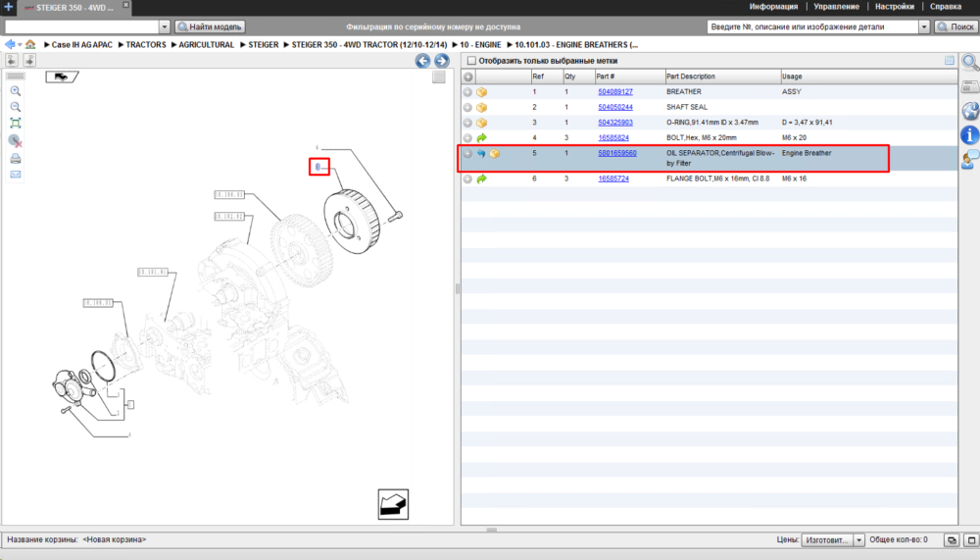Viewport: 980px width, 560px height.
Task: Navigate to TRACTORS breadcrumb
Action: pos(146,45)
